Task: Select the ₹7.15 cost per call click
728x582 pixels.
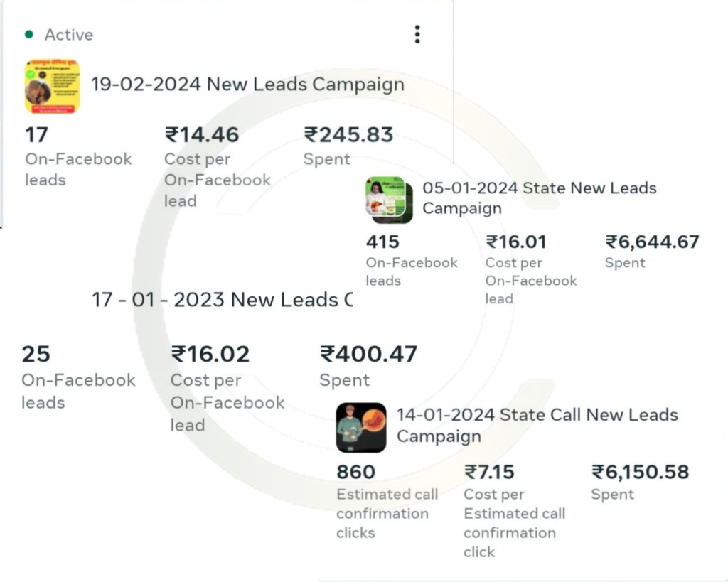Action: point(489,472)
